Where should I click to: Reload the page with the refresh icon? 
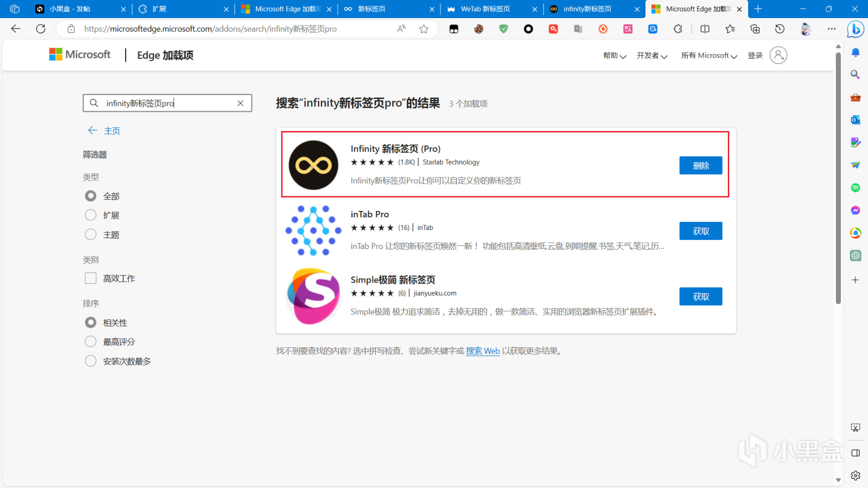(41, 29)
